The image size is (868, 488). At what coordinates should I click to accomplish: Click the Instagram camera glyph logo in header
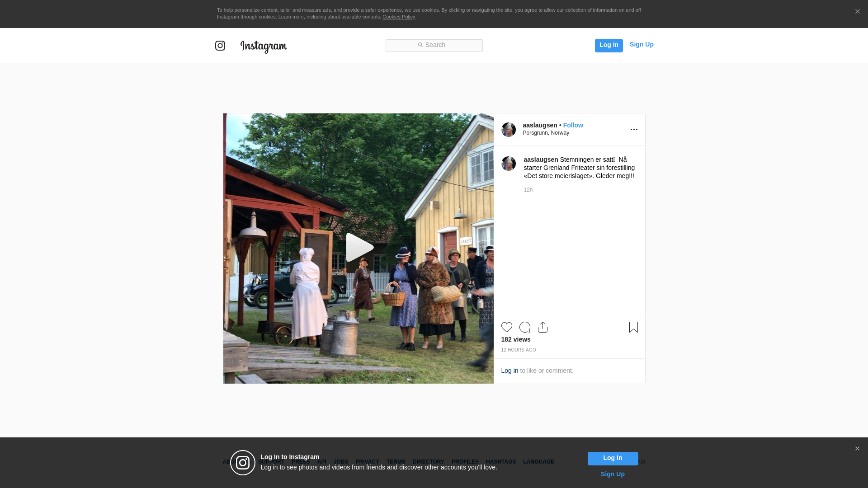click(220, 46)
